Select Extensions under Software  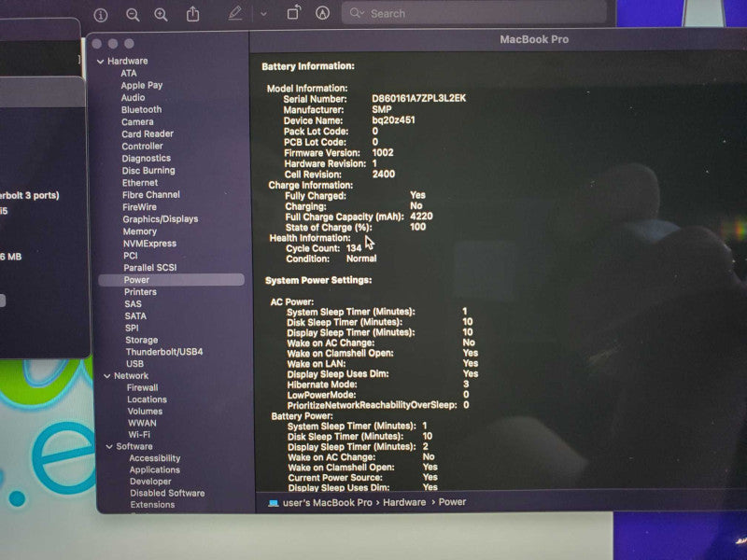(152, 505)
